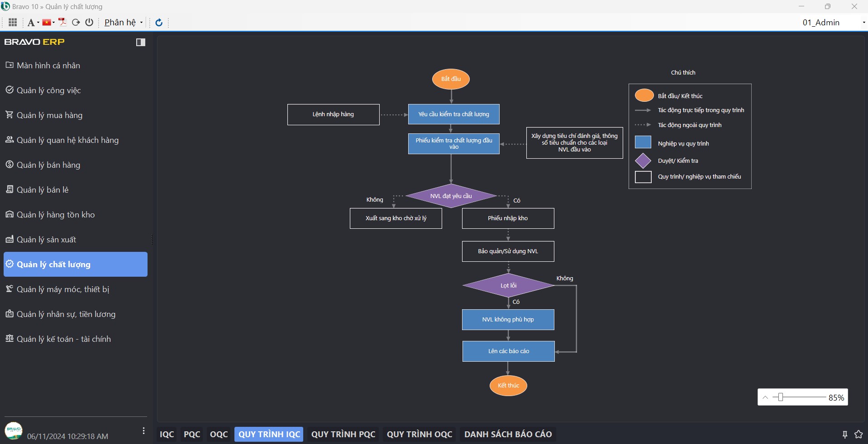The width and height of the screenshot is (868, 444).
Task: Click the logout arrow icon
Action: click(76, 22)
